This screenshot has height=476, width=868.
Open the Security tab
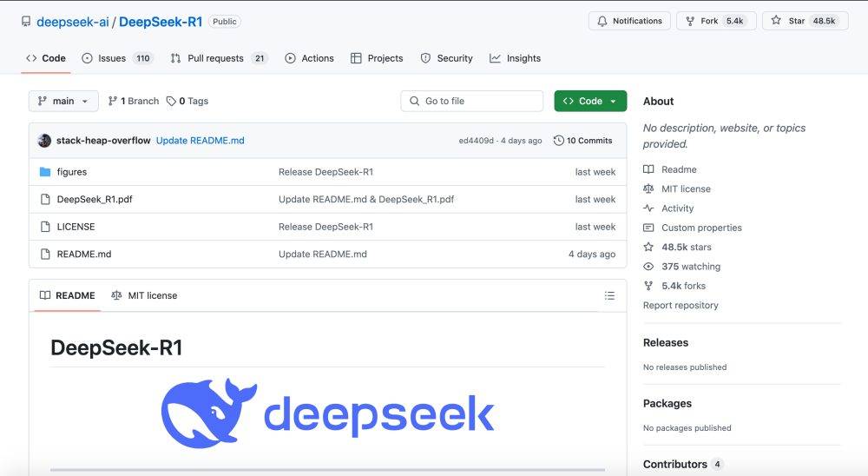pyautogui.click(x=446, y=58)
